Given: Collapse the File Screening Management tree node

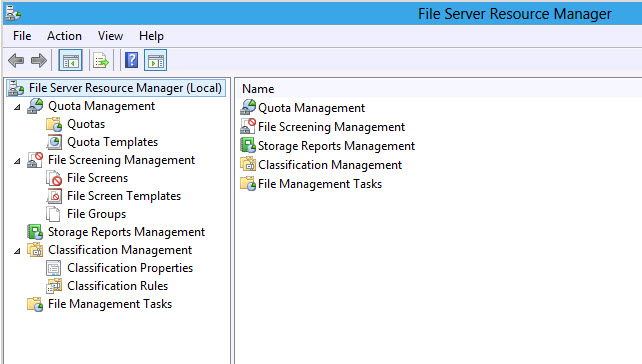Looking at the screenshot, I should [17, 161].
